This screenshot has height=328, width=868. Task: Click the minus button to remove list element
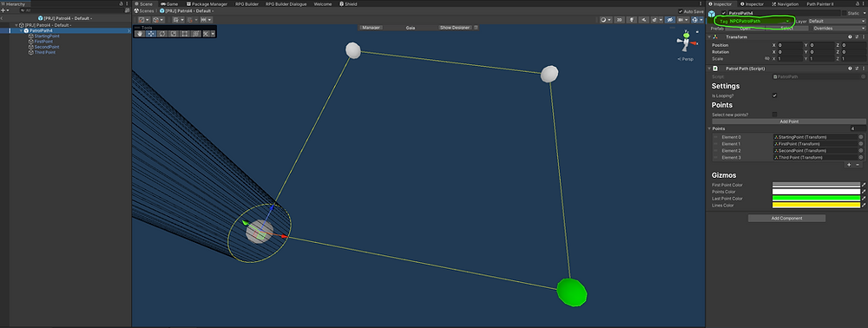pos(858,164)
